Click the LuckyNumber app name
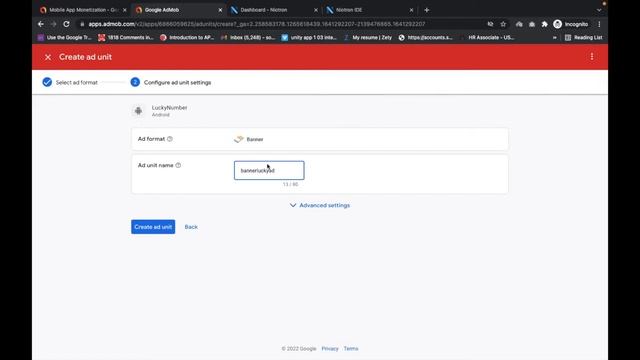The image size is (640, 360). click(169, 108)
